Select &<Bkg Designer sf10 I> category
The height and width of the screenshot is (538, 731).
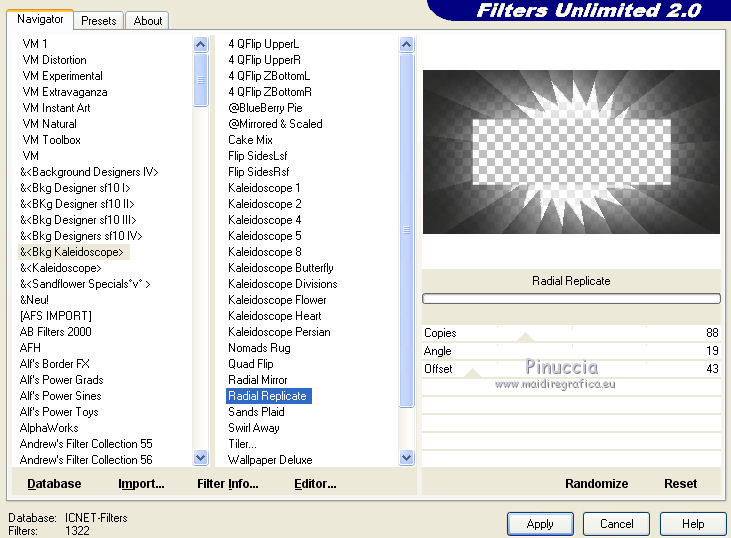tap(75, 188)
